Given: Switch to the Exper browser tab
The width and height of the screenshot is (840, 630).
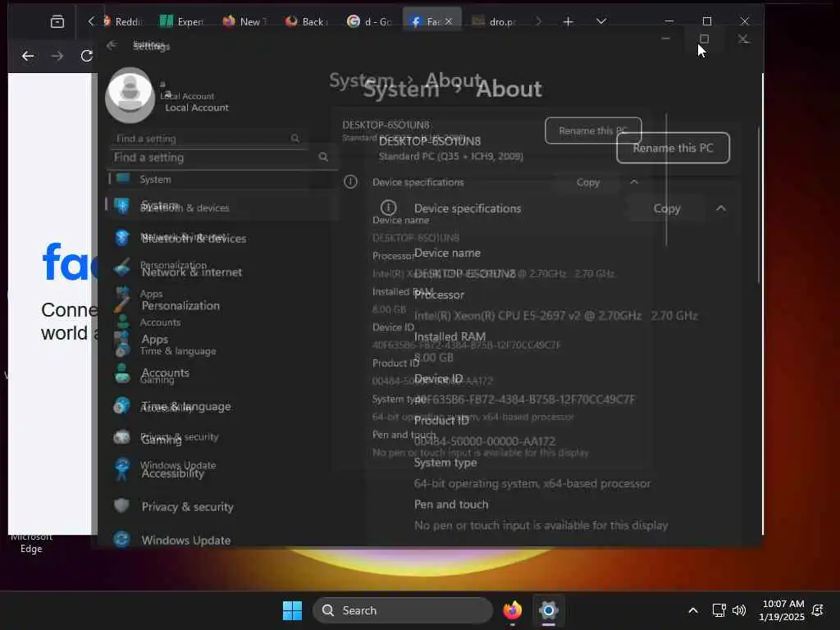Looking at the screenshot, I should pyautogui.click(x=182, y=21).
